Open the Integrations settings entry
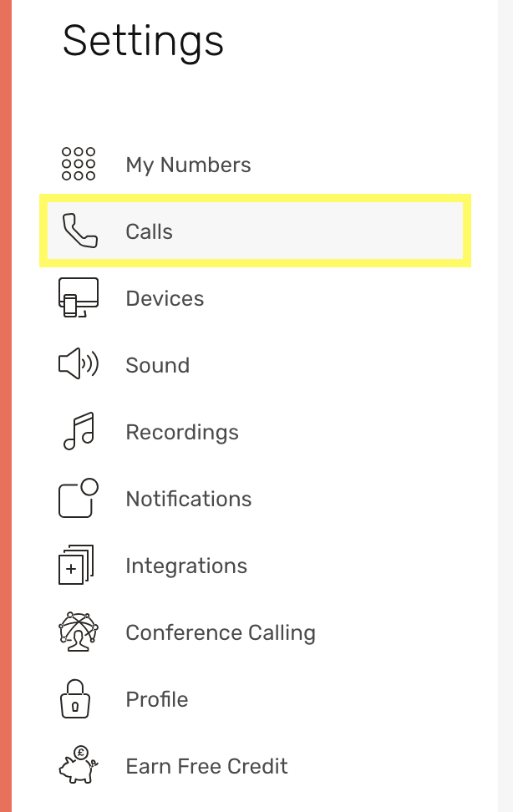Screen dimensions: 513x812 (x=186, y=566)
